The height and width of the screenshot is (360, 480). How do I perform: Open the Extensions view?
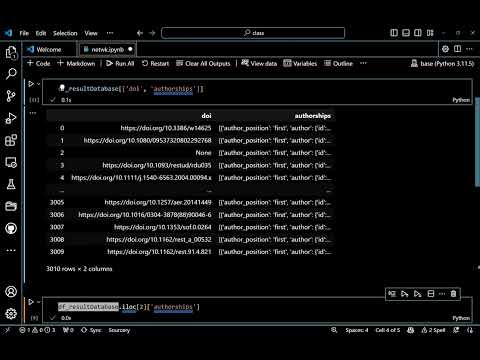tap(11, 140)
